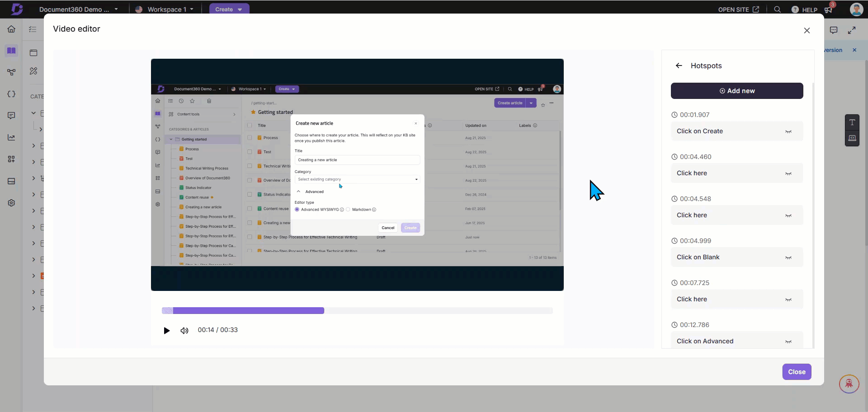Dismiss the Video editor with the X
This screenshot has height=412, width=868.
coord(807,31)
